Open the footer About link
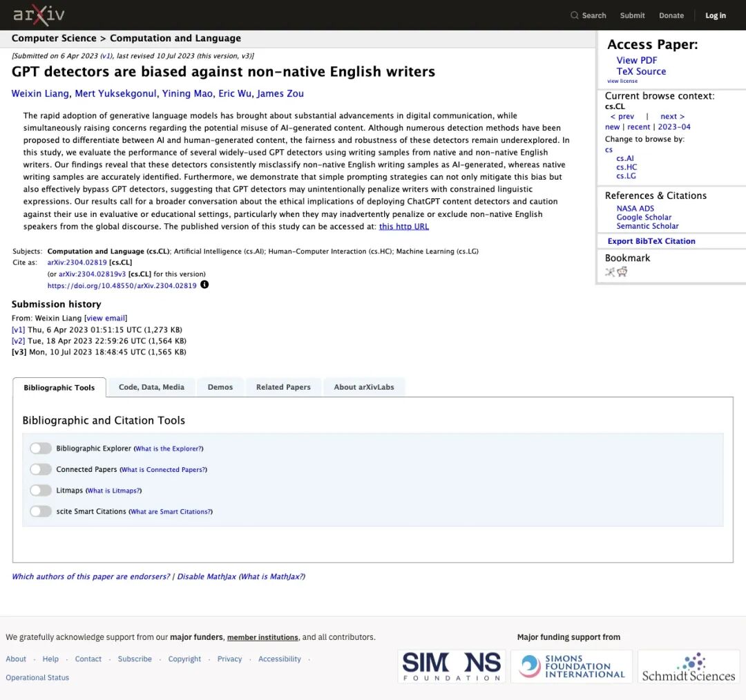 pos(16,659)
